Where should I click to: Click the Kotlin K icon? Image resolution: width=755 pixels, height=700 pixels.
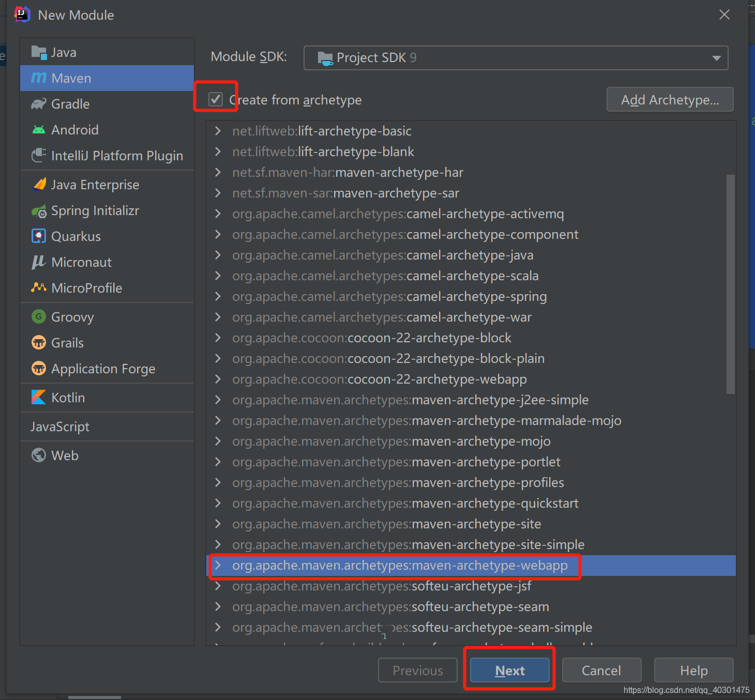click(x=39, y=397)
